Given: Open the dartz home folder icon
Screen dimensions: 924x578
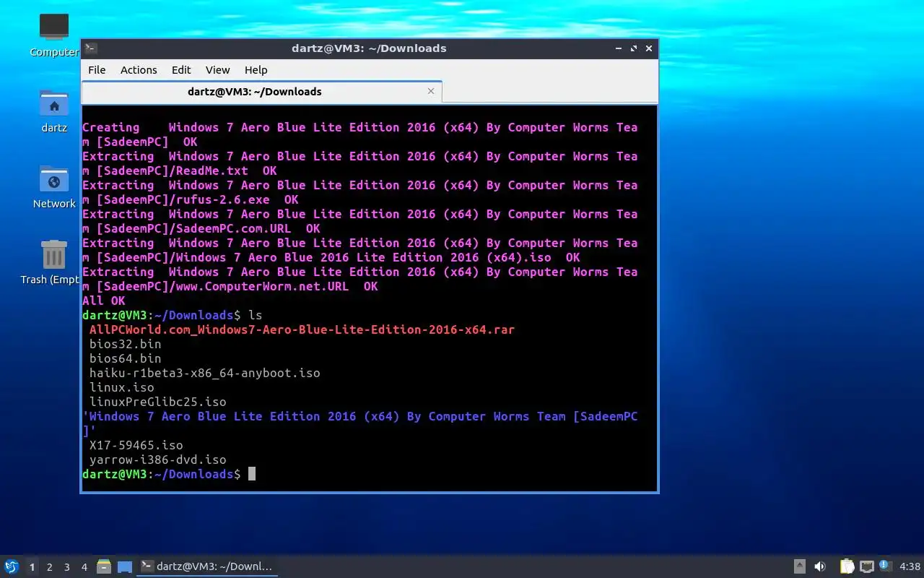Looking at the screenshot, I should [54, 111].
